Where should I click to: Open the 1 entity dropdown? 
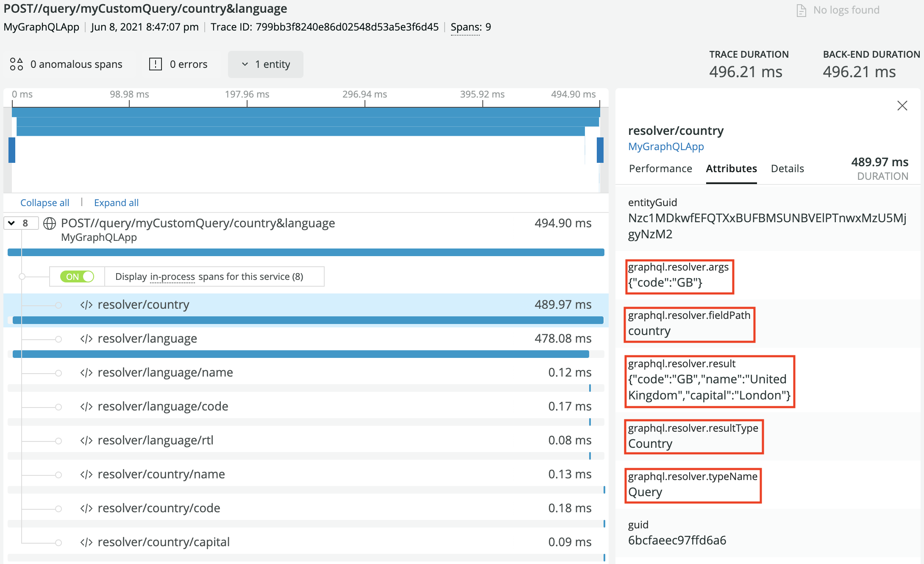coord(266,64)
